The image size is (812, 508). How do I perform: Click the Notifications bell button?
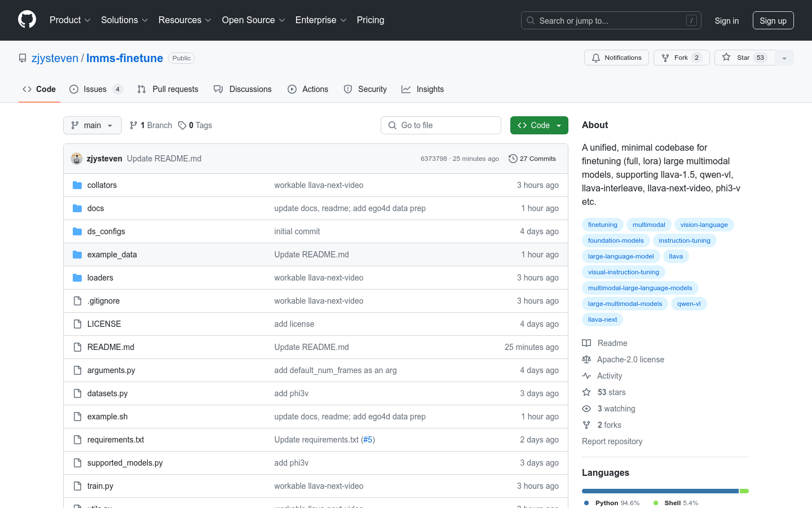point(616,58)
